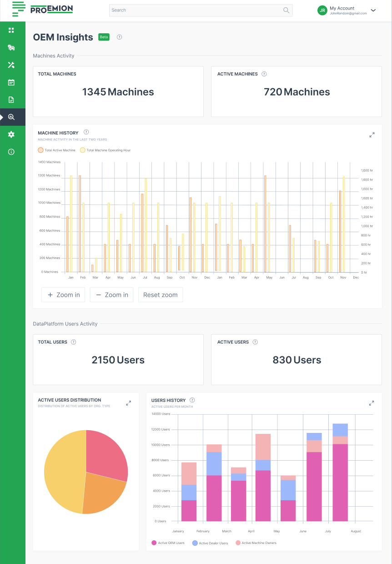Open the settings gear in sidebar

[x=11, y=134]
